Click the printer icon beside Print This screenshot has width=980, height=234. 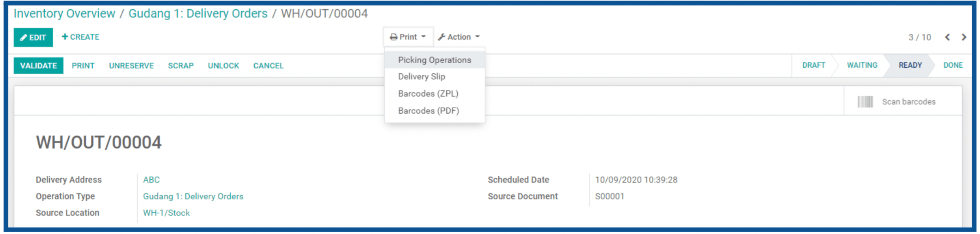394,37
